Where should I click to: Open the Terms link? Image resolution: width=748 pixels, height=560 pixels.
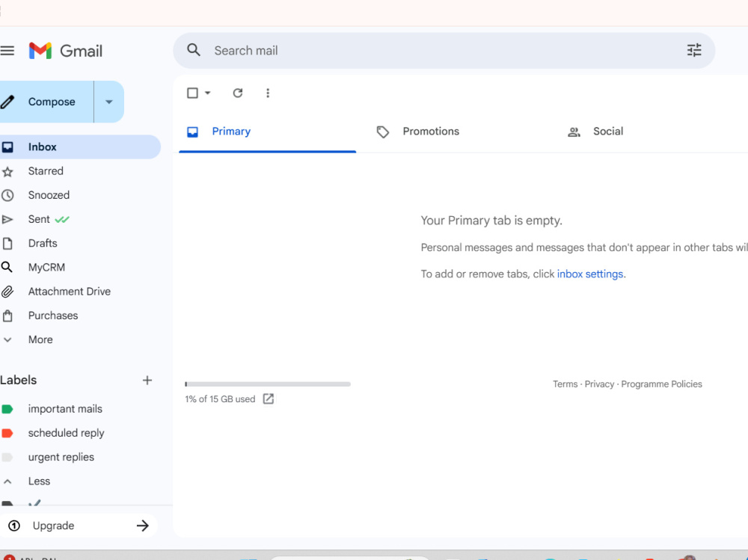coord(565,384)
